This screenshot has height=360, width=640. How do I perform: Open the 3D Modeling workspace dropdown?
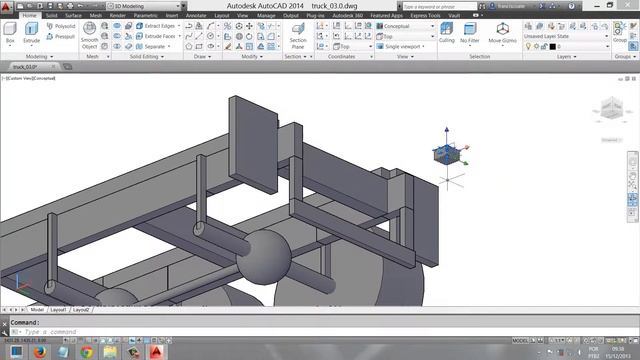pyautogui.click(x=144, y=6)
